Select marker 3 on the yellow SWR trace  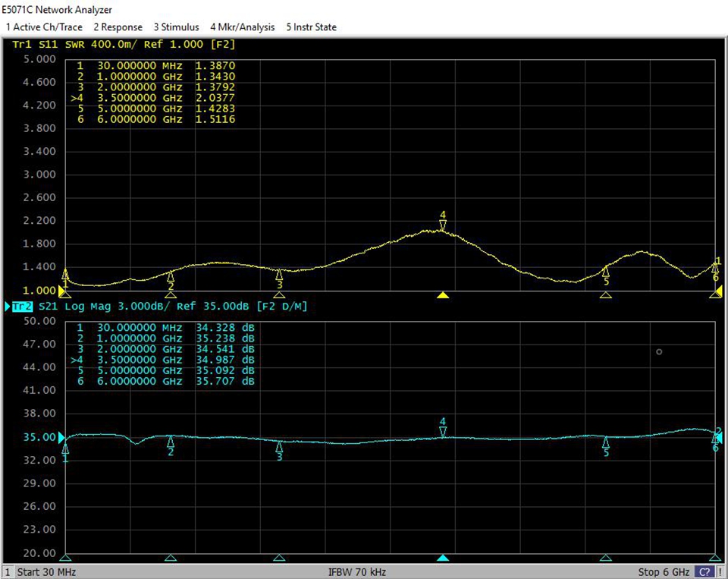coord(279,275)
